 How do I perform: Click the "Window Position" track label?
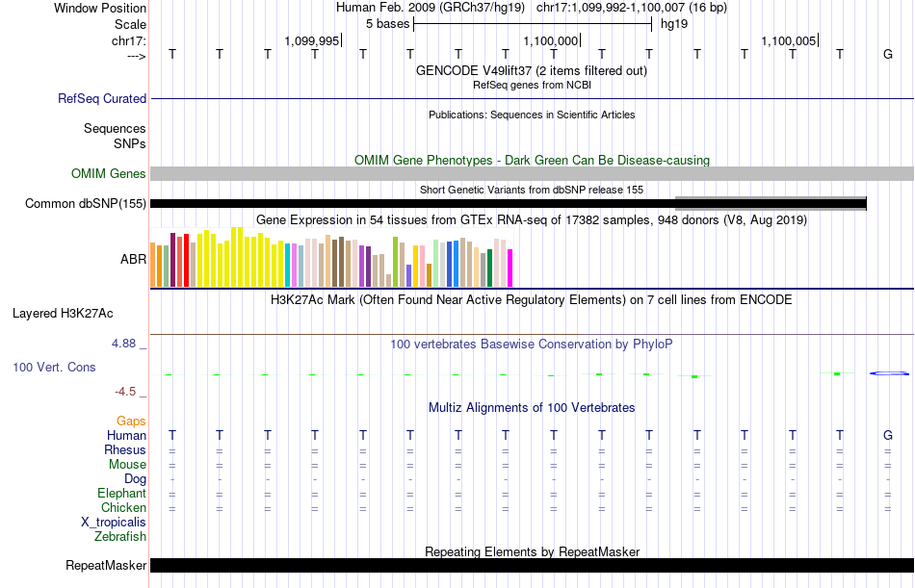click(100, 8)
